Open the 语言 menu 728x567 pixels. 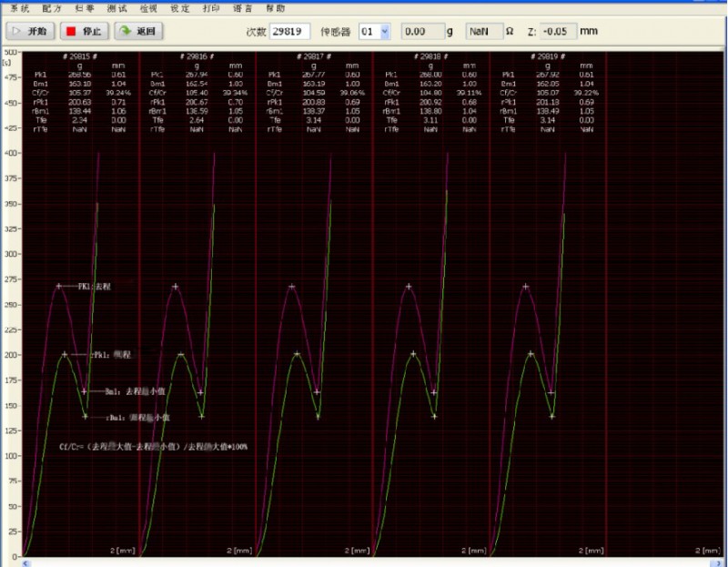242,8
